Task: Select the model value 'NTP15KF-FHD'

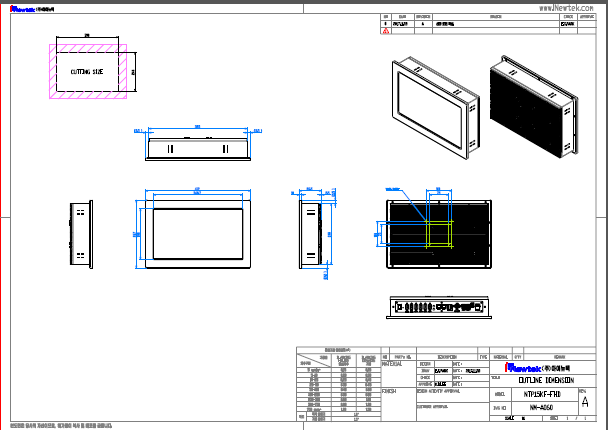Action: tap(542, 394)
